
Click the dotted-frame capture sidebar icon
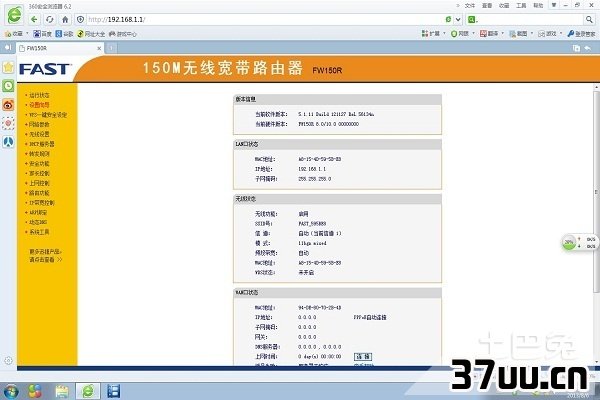pyautogui.click(x=8, y=123)
